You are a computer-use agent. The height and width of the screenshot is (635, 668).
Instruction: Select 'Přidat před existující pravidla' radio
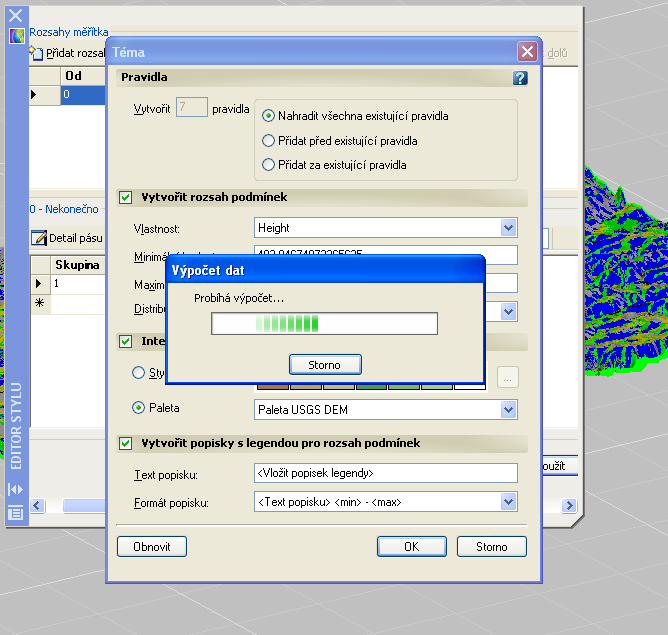[x=268, y=141]
